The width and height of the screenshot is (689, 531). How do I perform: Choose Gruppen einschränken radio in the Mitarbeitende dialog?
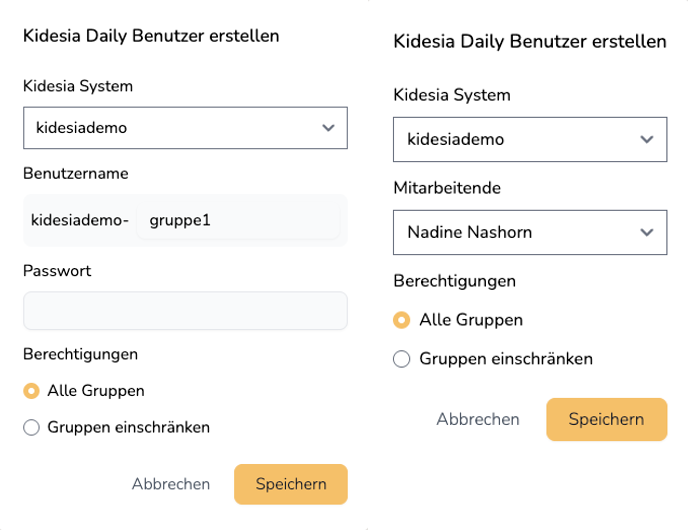(x=402, y=359)
